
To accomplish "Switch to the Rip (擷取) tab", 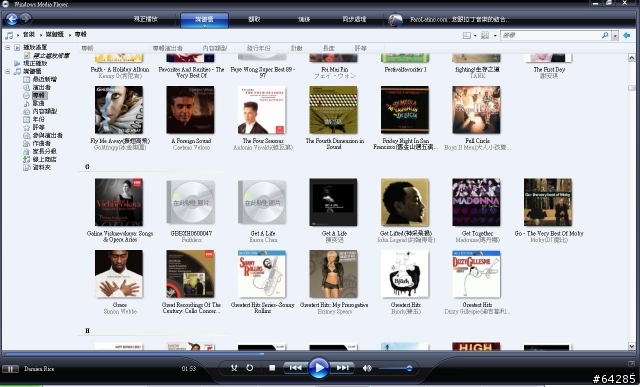I will point(254,19).
